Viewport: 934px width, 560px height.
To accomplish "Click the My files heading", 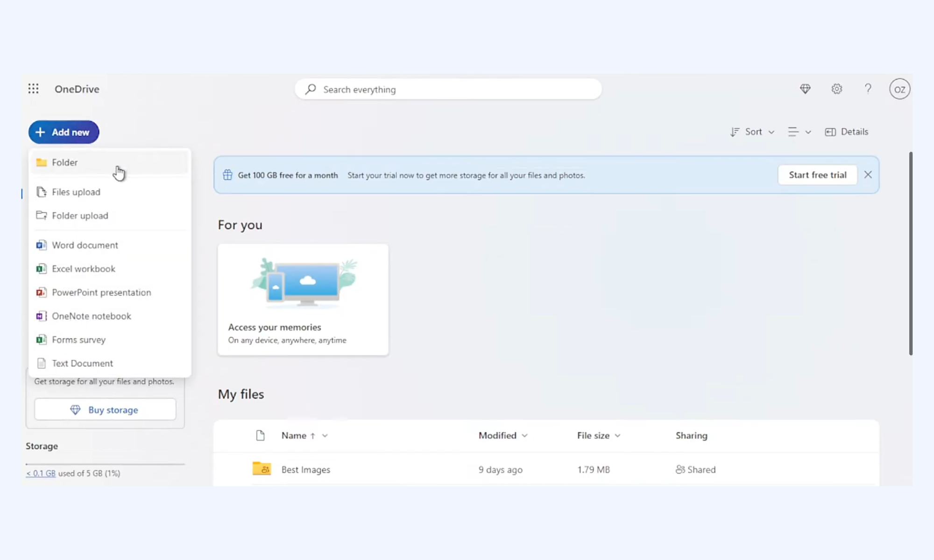I will coord(241,394).
